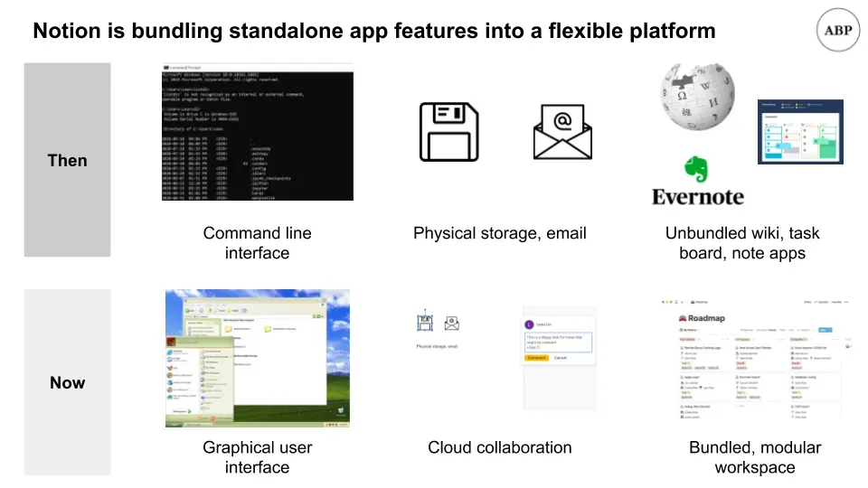Select the Windows XP desktop screenshot

coord(257,359)
